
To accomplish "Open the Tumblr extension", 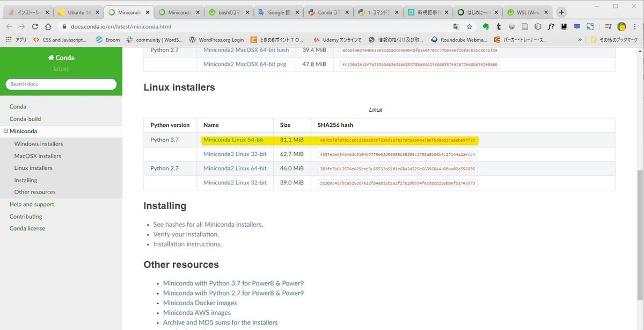I will [x=499, y=26].
